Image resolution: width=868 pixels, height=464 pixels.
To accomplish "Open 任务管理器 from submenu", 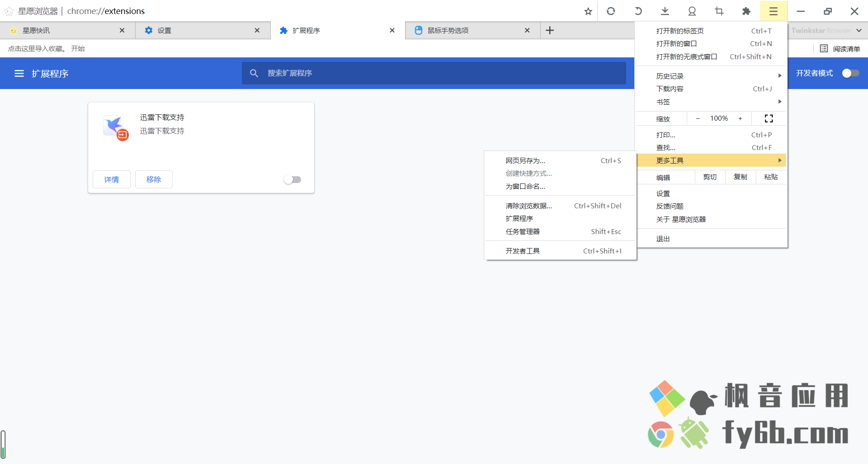I will tap(561, 231).
